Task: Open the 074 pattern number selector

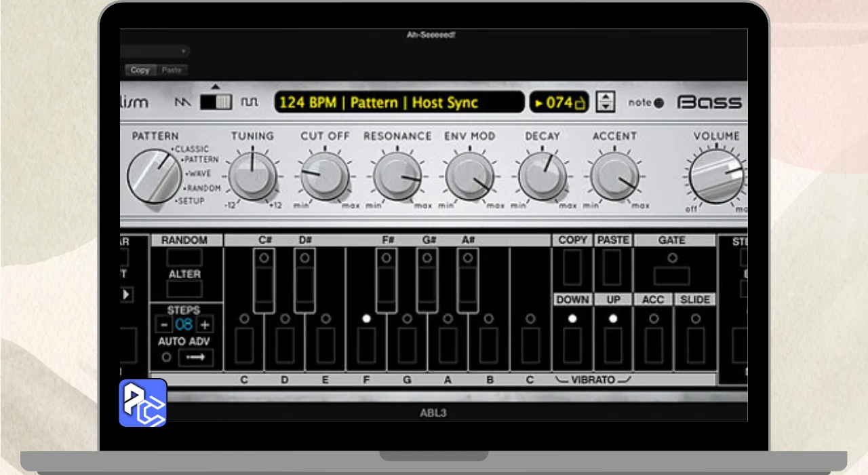Action: (559, 102)
